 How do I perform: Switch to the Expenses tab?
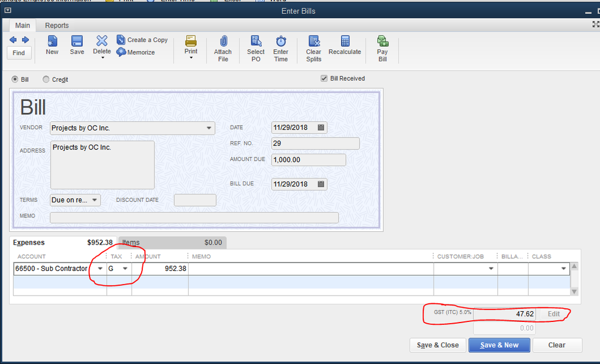click(x=62, y=242)
